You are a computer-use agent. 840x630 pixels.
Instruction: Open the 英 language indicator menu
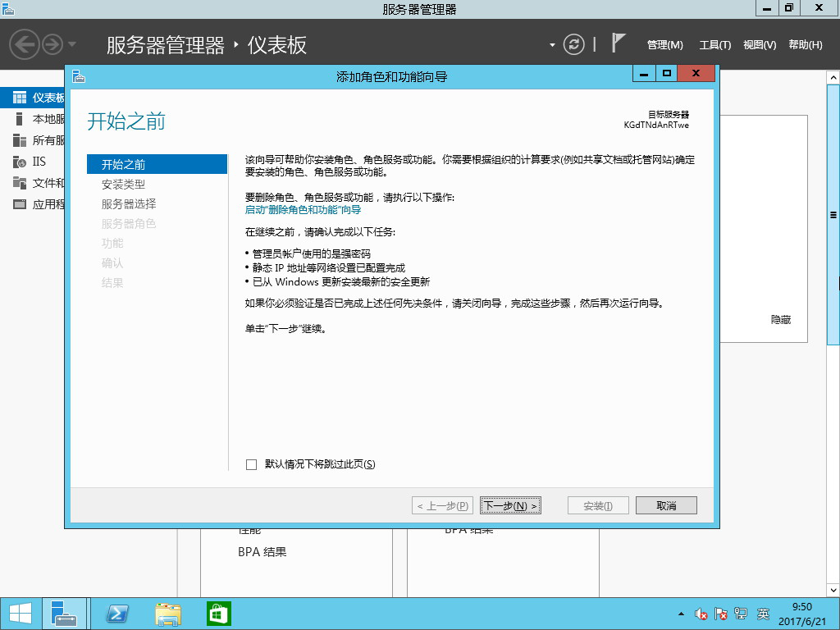click(x=763, y=614)
